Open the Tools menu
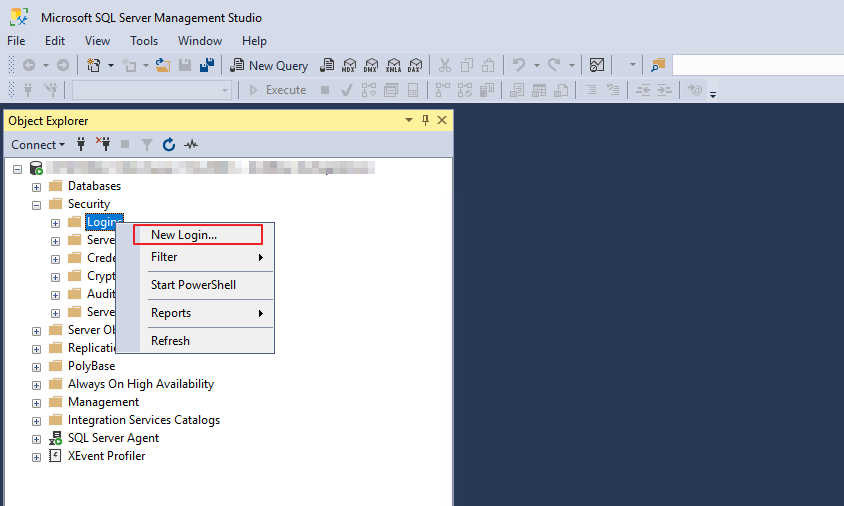Image resolution: width=844 pixels, height=506 pixels. [x=144, y=41]
